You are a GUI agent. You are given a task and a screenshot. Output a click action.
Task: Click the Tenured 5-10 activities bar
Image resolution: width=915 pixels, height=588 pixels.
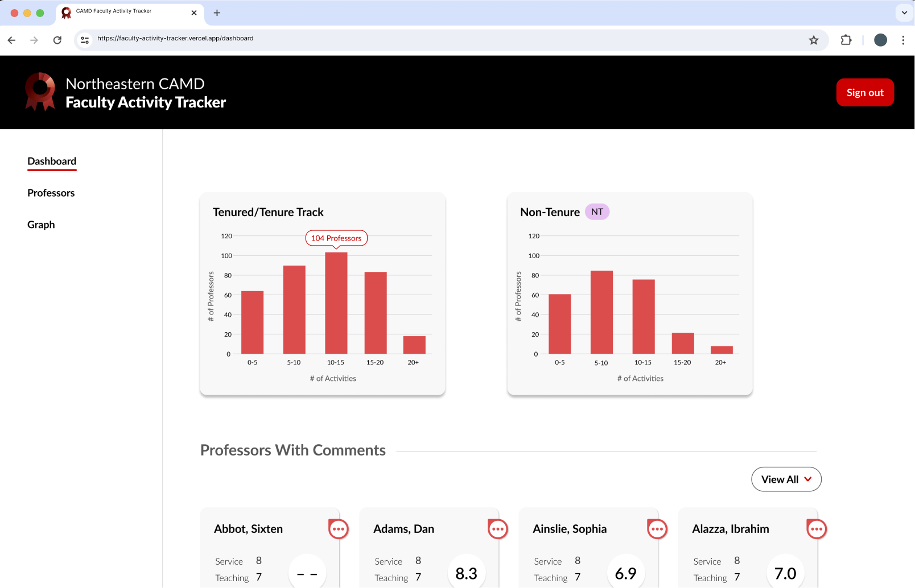(294, 310)
